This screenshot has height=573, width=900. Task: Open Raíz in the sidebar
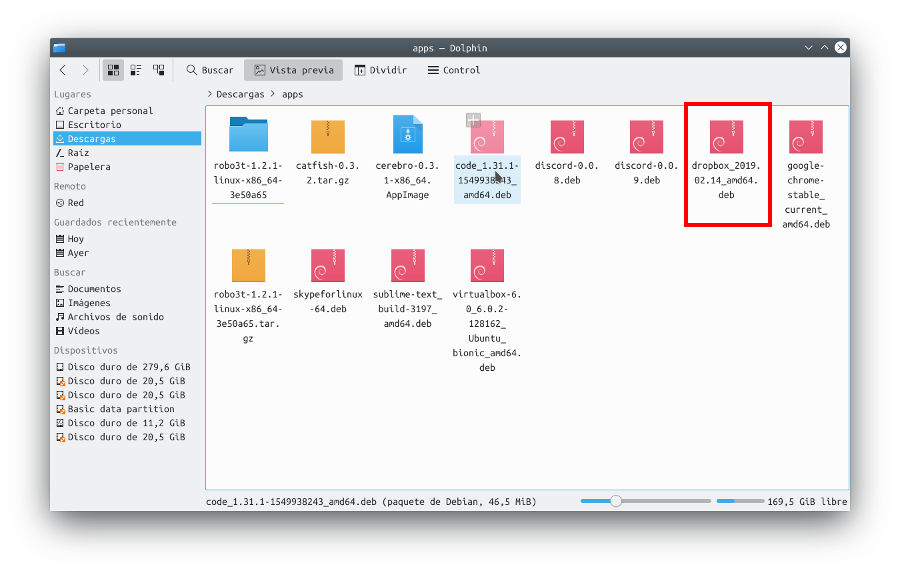pos(127,153)
